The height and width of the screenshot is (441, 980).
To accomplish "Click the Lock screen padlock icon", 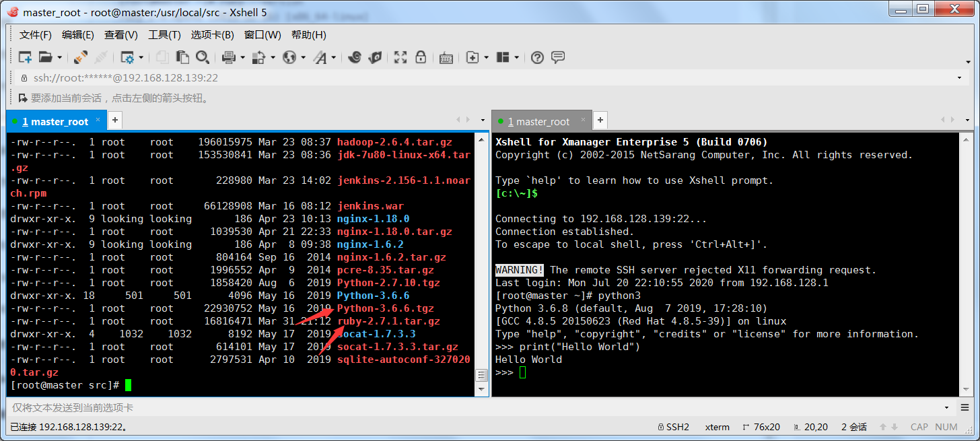I will tap(421, 57).
